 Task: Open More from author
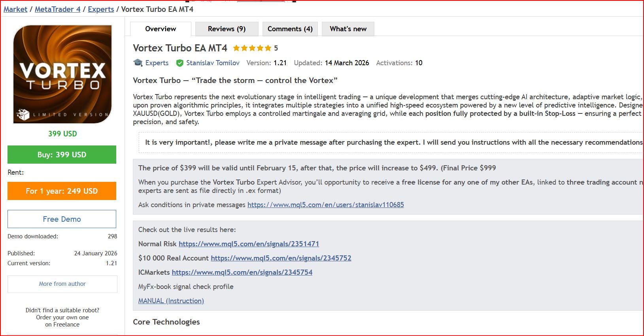point(62,284)
